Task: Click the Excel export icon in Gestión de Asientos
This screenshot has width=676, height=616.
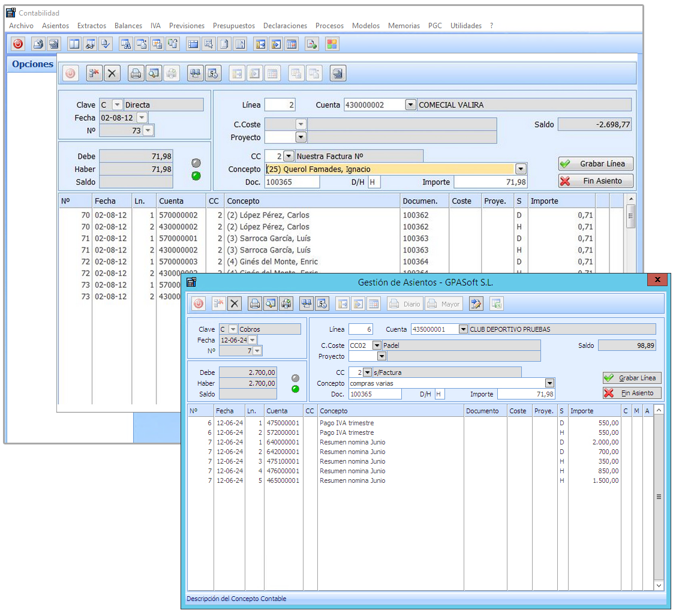Action: click(496, 304)
